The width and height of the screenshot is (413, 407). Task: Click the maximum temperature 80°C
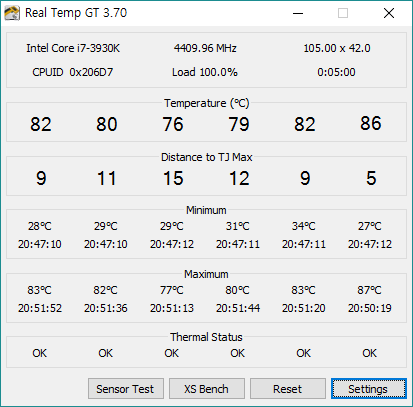238,290
